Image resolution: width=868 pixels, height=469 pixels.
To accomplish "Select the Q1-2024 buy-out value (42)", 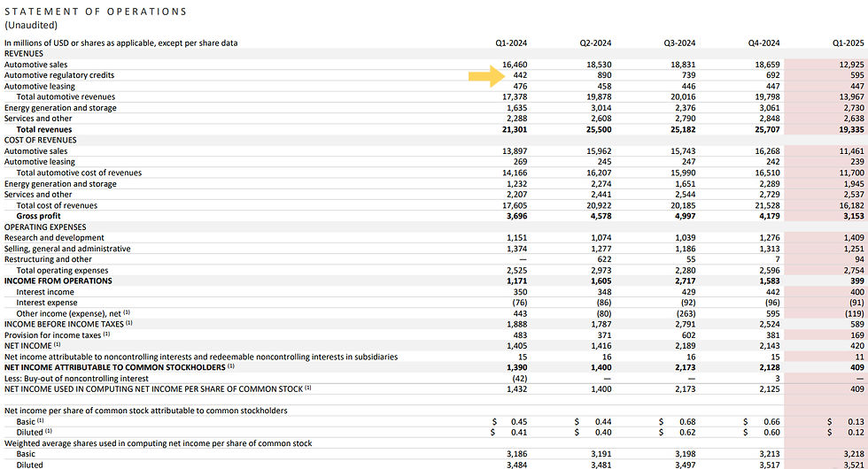I will (520, 379).
